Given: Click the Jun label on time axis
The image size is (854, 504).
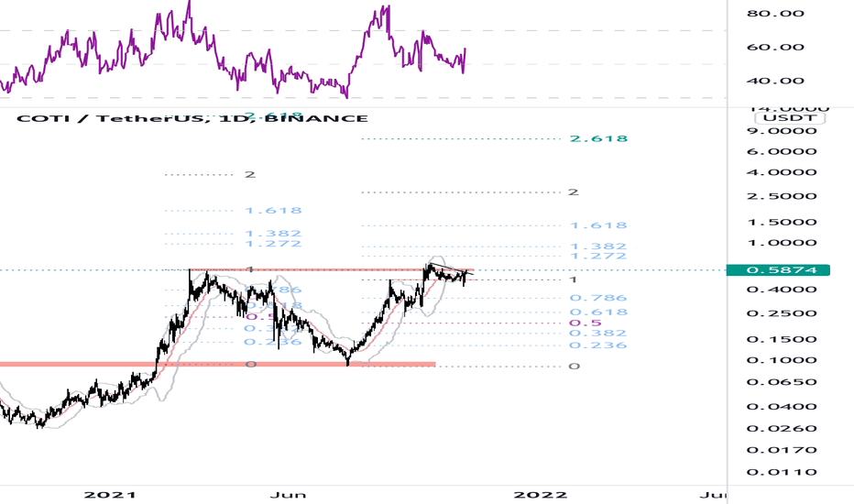Looking at the screenshot, I should (288, 495).
